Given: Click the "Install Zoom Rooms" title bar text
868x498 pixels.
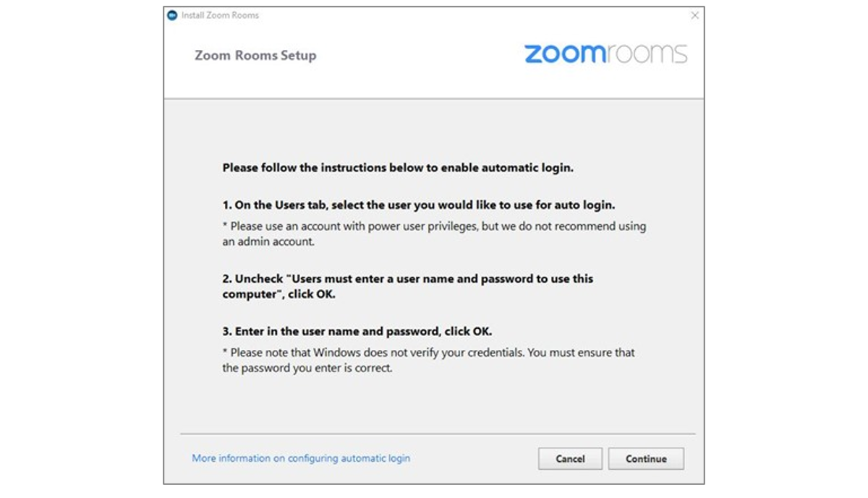Looking at the screenshot, I should coord(220,15).
